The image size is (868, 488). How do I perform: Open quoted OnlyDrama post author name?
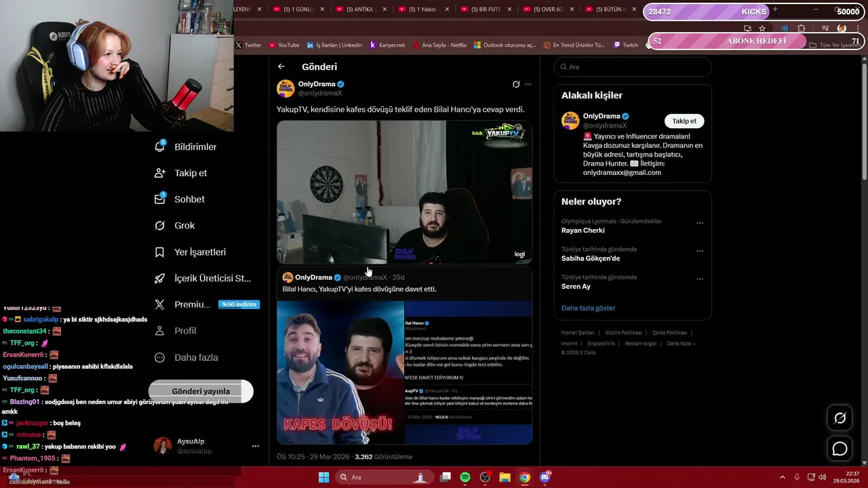click(313, 277)
